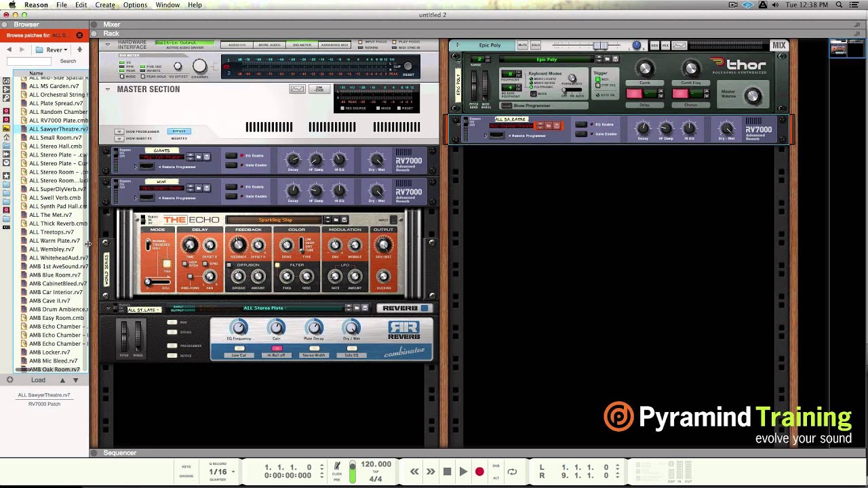Start playback with the Play button
Image resolution: width=868 pixels, height=488 pixels.
point(463,472)
